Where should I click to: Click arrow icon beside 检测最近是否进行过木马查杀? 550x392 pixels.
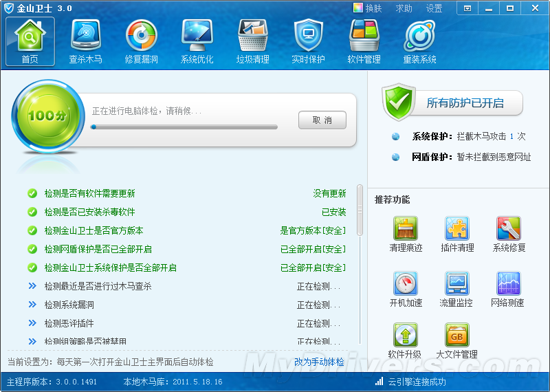(32, 286)
